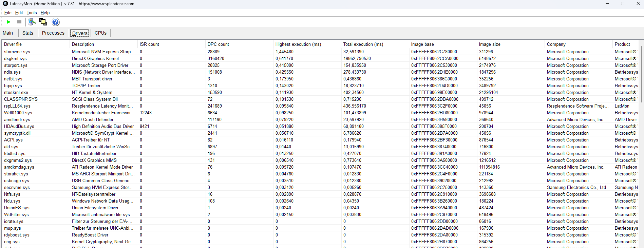Screen dimensions: 644x248
Task: Sort by the Image size column header
Action: [x=511, y=44]
